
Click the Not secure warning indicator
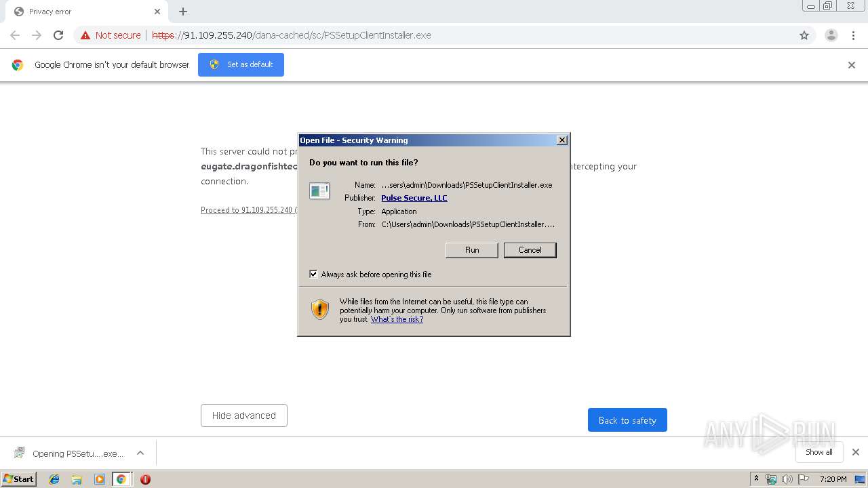click(x=111, y=35)
